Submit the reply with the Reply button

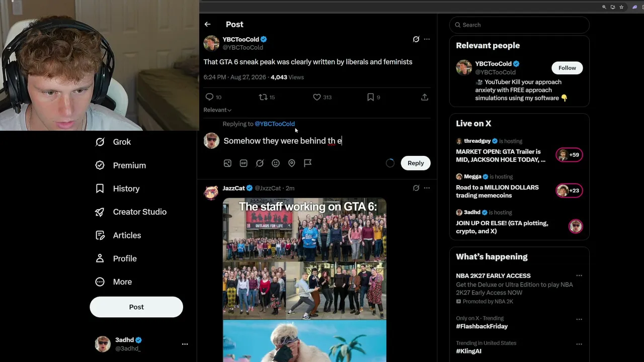coord(416,163)
